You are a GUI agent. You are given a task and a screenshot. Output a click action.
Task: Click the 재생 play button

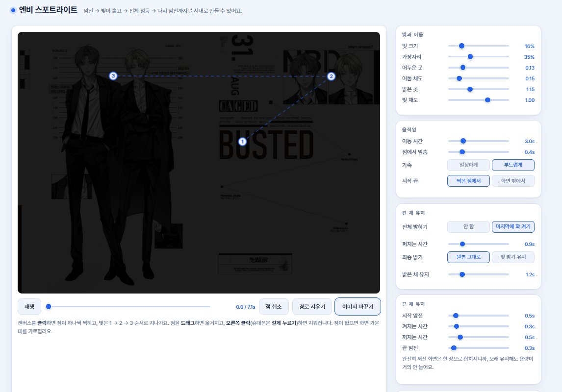(x=29, y=307)
